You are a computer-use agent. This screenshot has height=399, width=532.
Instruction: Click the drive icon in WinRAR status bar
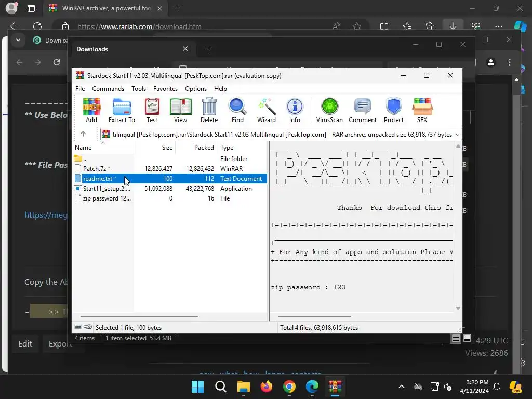pos(78,327)
